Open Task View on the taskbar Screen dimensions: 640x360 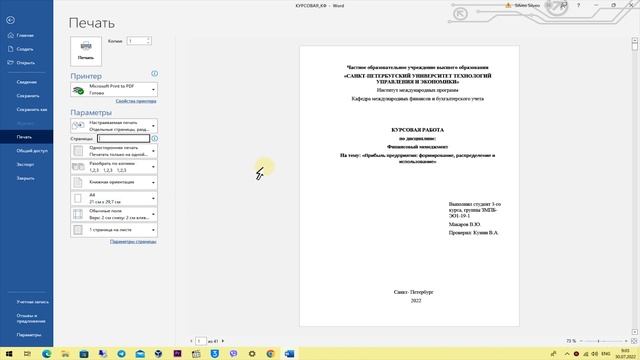tap(27, 353)
